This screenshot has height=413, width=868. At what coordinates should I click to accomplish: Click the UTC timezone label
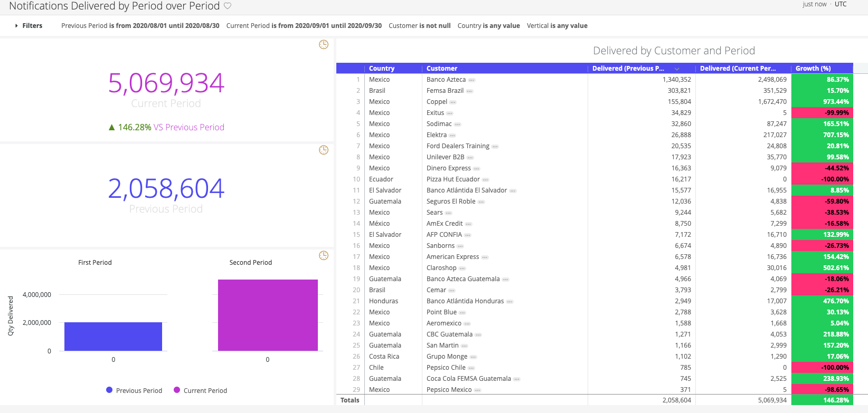841,4
